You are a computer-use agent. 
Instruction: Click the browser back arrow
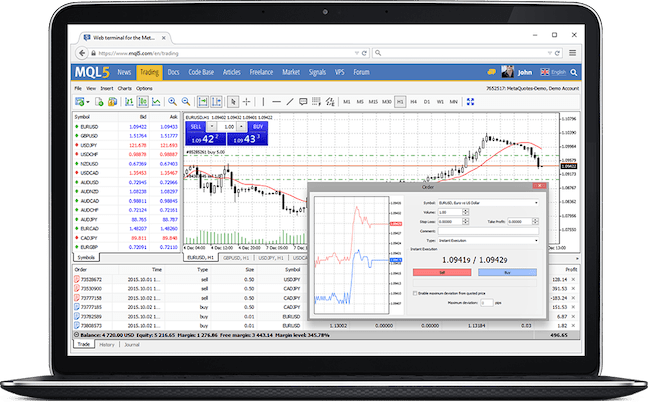tap(82, 53)
